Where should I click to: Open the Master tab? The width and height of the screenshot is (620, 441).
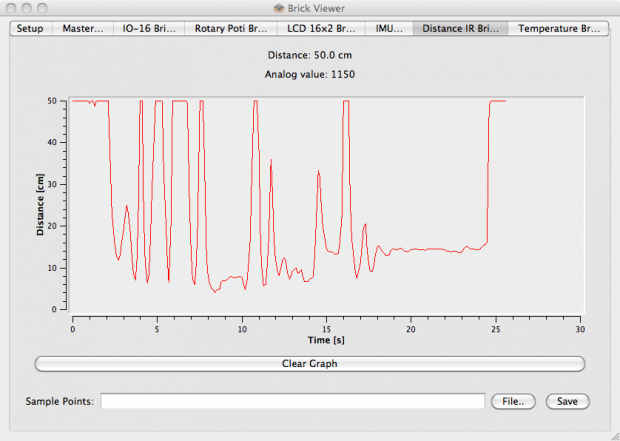(x=82, y=28)
